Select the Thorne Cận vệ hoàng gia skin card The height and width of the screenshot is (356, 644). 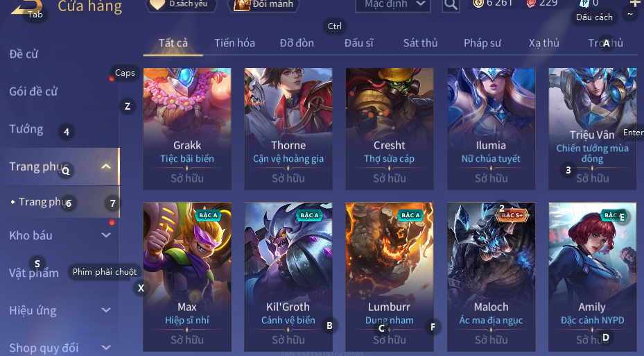[x=288, y=128]
